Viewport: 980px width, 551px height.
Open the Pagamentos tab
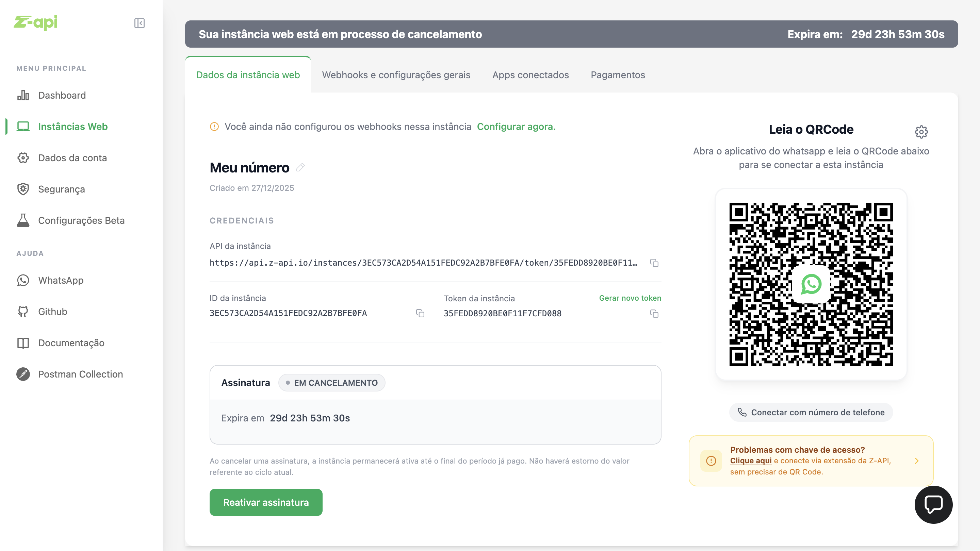(x=618, y=75)
